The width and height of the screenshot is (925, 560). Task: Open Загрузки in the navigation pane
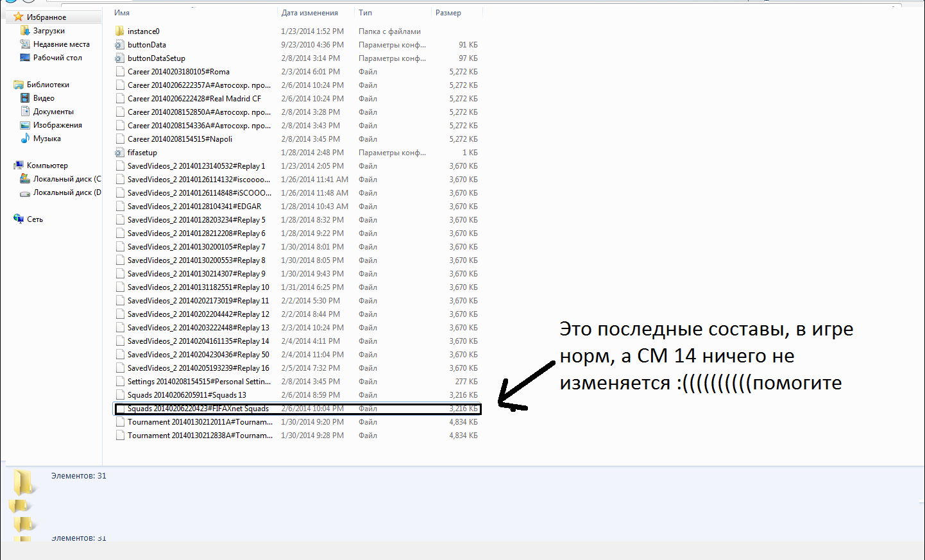49,31
